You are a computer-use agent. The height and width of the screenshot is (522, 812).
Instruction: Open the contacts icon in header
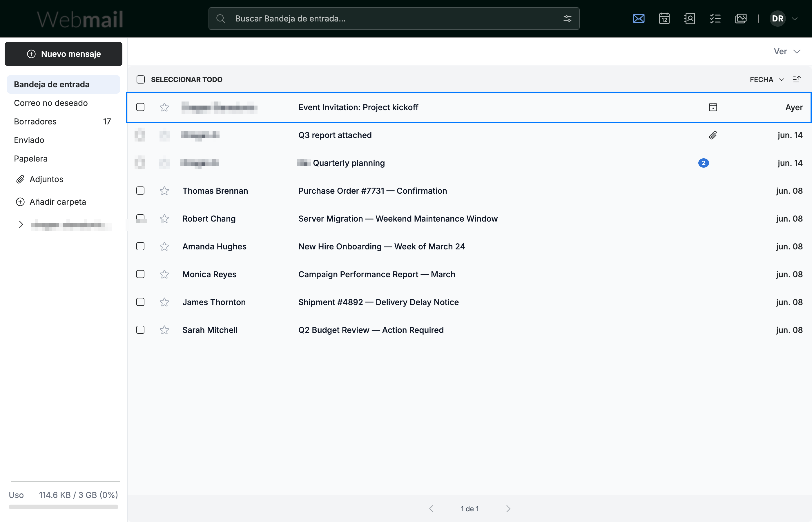(x=690, y=19)
